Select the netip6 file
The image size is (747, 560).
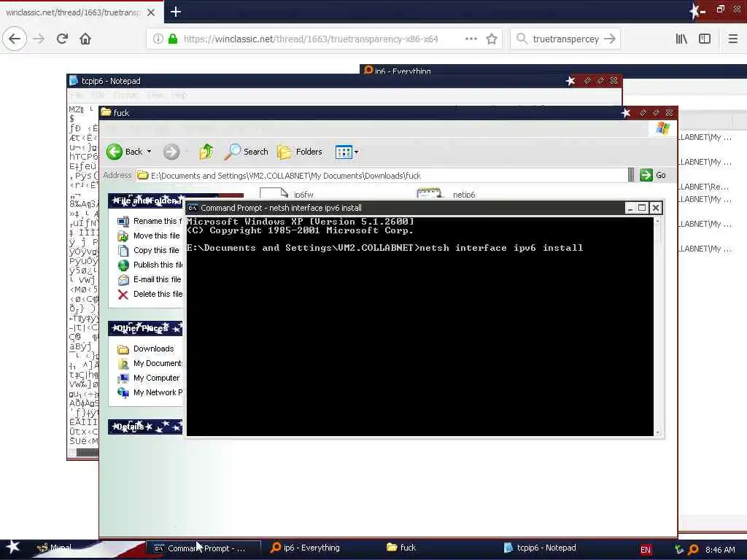[446, 193]
